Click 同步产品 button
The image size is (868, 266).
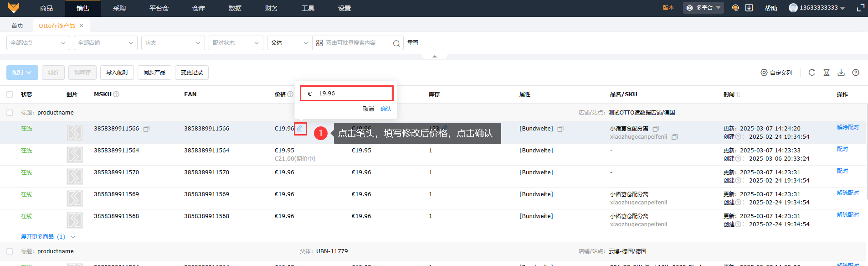tap(154, 73)
